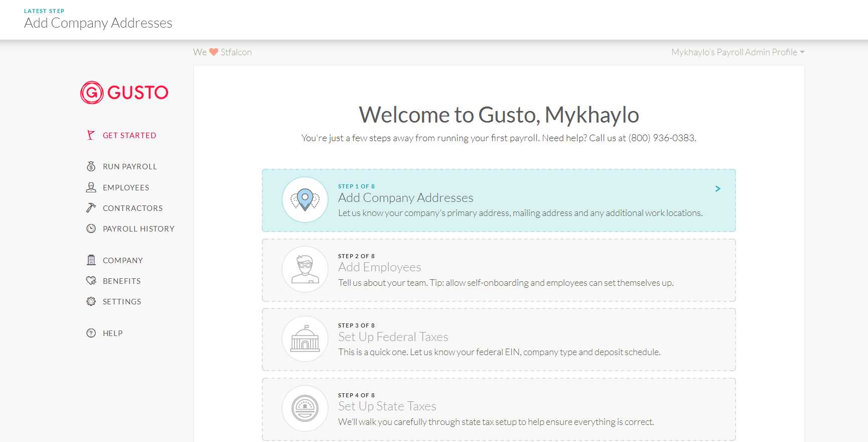Open Mykhaylo's Payroll Admin Profile dropdown
This screenshot has width=868, height=442.
pos(738,52)
